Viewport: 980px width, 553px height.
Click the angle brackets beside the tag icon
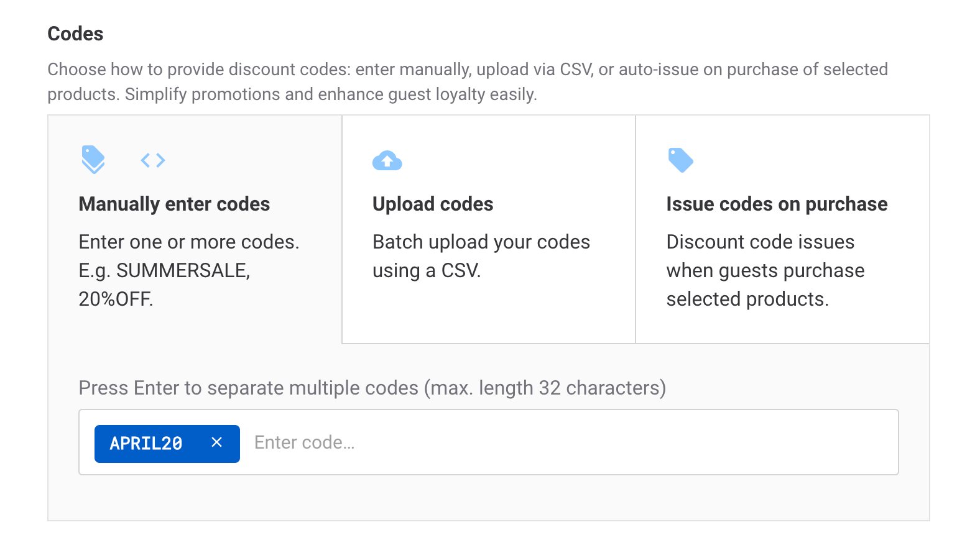click(152, 160)
